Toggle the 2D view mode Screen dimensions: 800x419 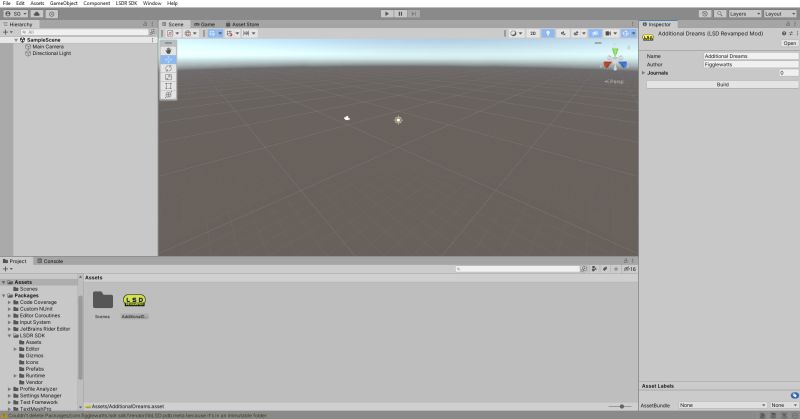click(533, 33)
